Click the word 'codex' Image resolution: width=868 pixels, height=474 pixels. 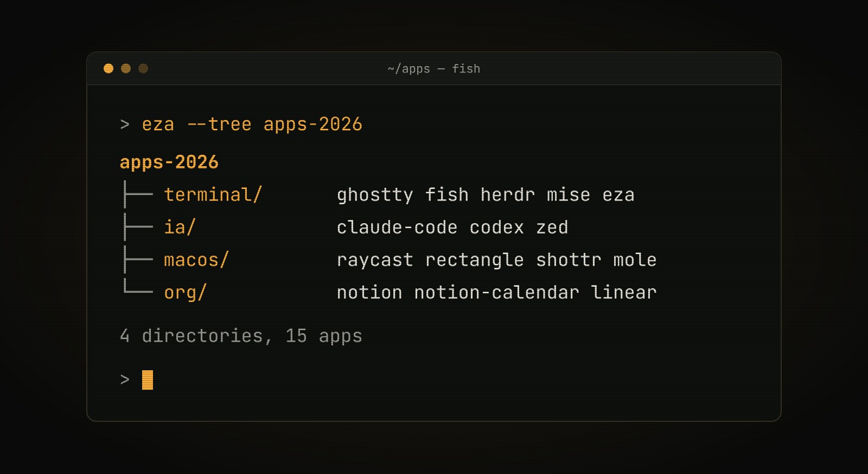(496, 227)
